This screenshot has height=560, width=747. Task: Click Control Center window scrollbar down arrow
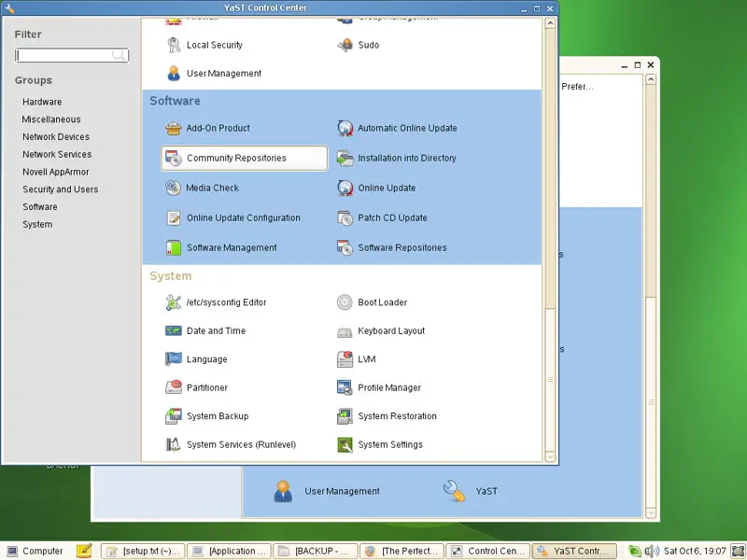(x=651, y=513)
